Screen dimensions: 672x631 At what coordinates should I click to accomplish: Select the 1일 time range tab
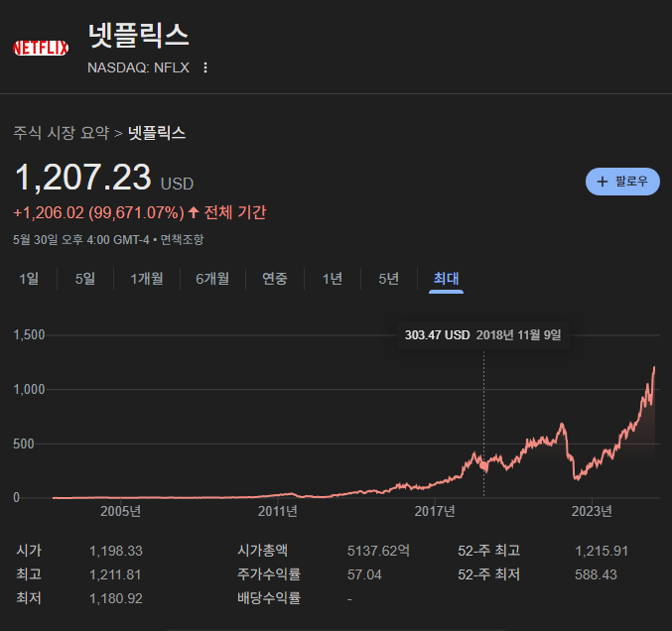pos(29,279)
